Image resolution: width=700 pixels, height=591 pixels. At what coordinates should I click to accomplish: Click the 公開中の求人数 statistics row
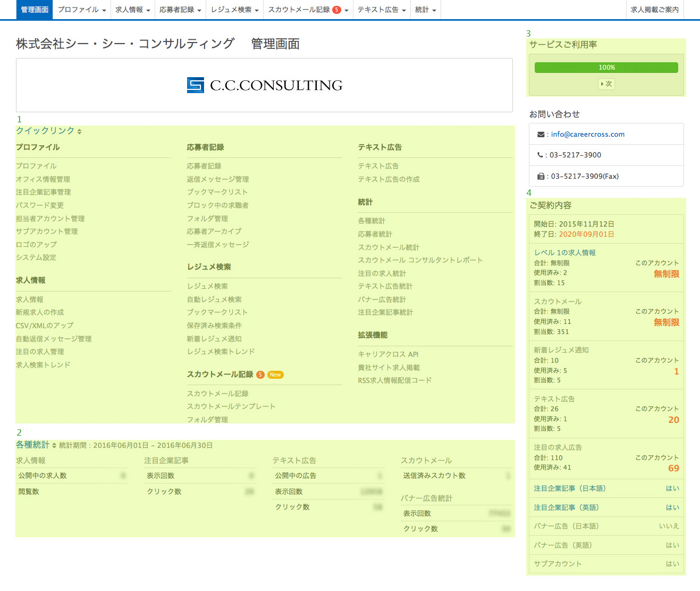(72, 476)
